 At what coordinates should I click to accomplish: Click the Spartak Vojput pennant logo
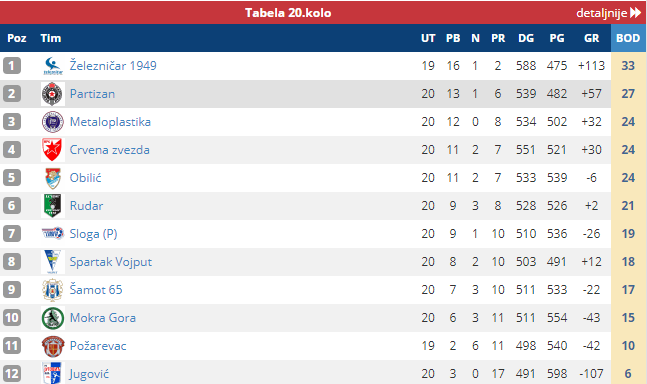[53, 262]
